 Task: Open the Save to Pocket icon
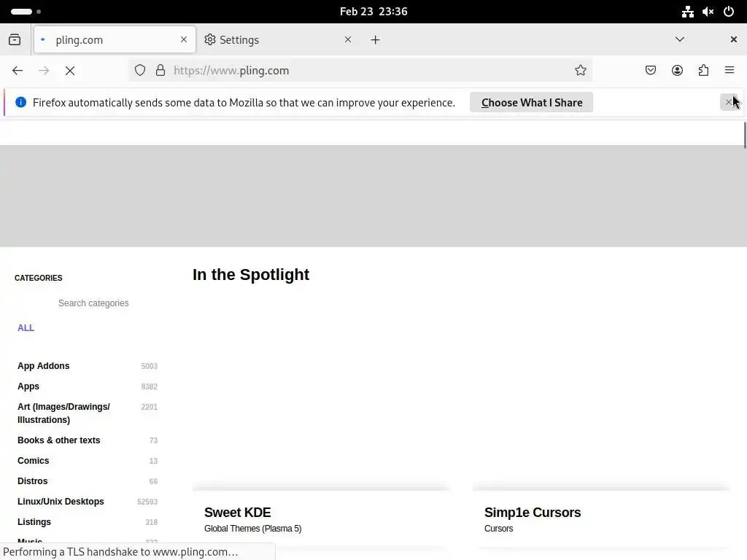[x=650, y=71]
